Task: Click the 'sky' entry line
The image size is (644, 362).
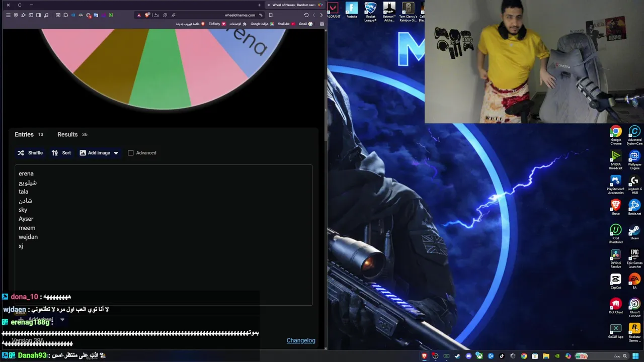Action: tap(23, 210)
